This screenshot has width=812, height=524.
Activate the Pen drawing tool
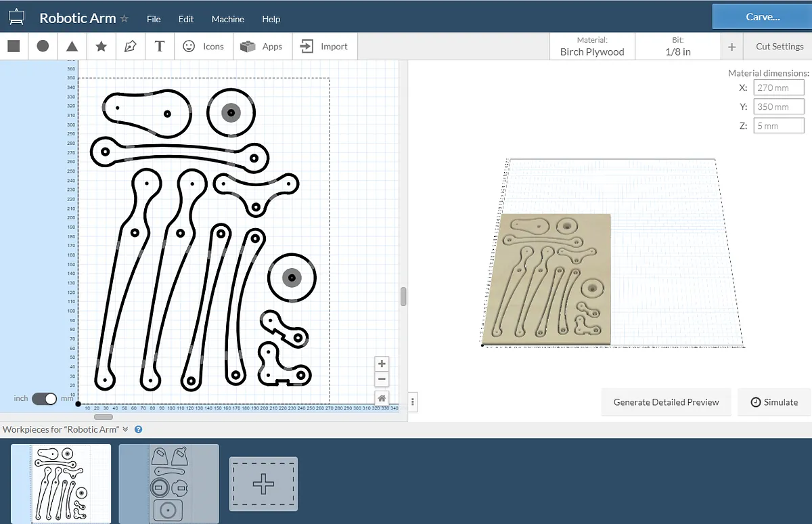click(x=131, y=46)
